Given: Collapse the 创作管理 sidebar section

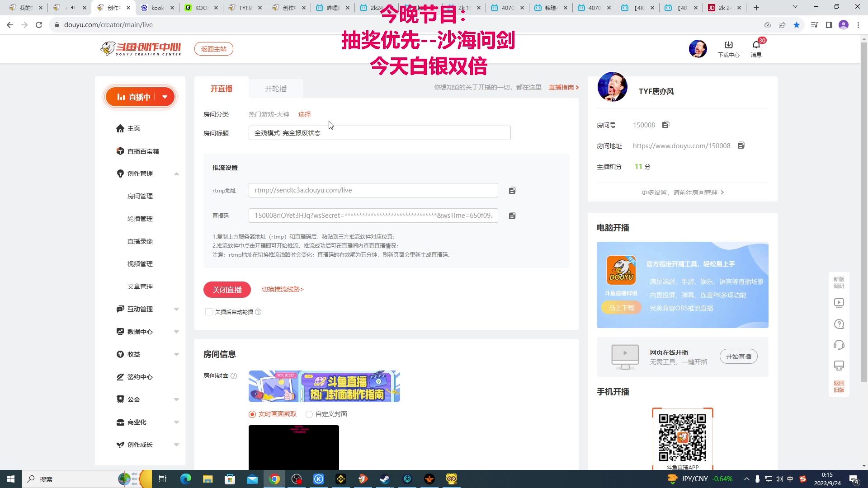Looking at the screenshot, I should coord(176,174).
